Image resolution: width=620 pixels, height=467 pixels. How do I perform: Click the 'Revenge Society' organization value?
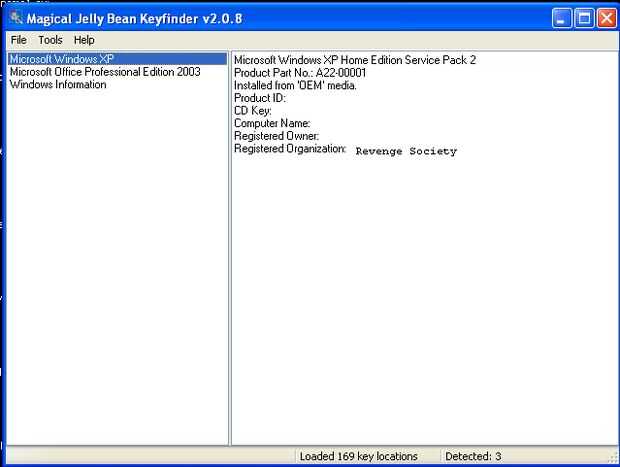click(x=406, y=151)
